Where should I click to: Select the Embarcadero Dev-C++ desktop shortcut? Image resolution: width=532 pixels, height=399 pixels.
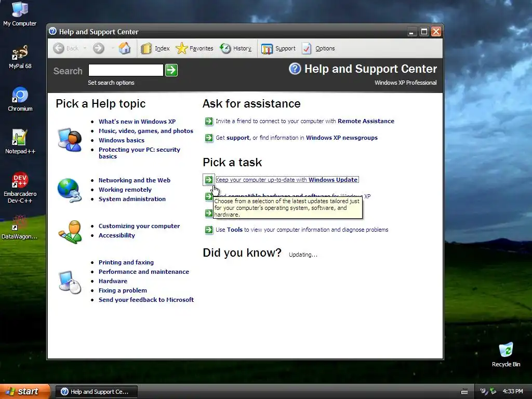pyautogui.click(x=20, y=188)
